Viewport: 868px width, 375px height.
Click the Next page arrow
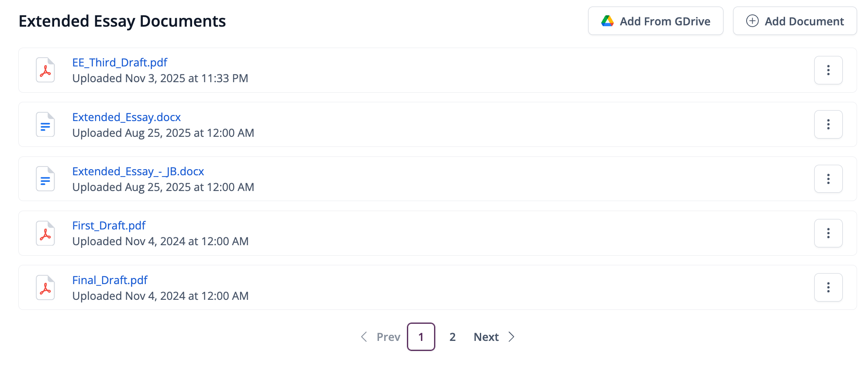[x=511, y=337]
